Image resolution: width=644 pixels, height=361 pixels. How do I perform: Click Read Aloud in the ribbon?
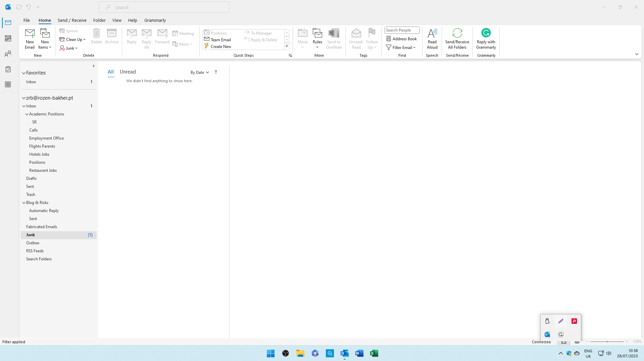pyautogui.click(x=432, y=38)
